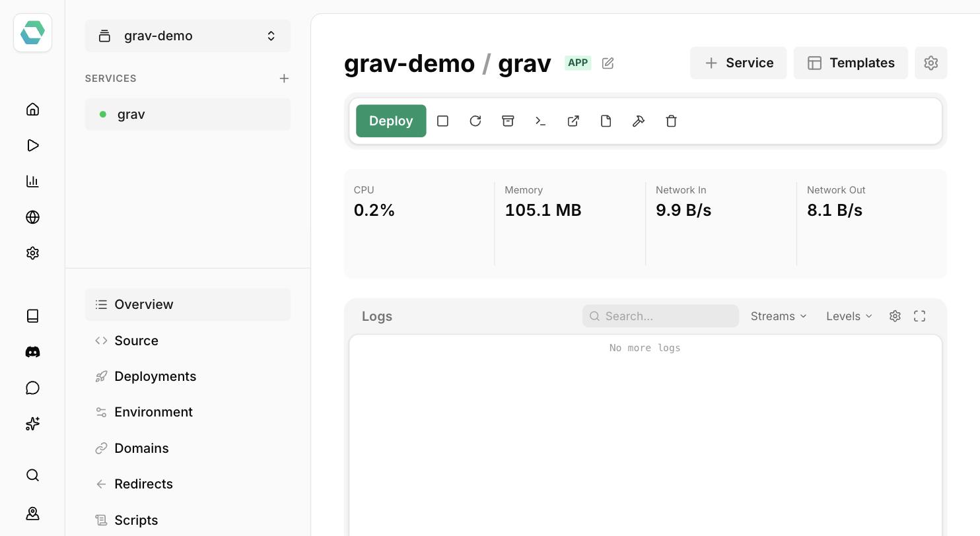Open the Streams dropdown
980x536 pixels.
(x=779, y=316)
